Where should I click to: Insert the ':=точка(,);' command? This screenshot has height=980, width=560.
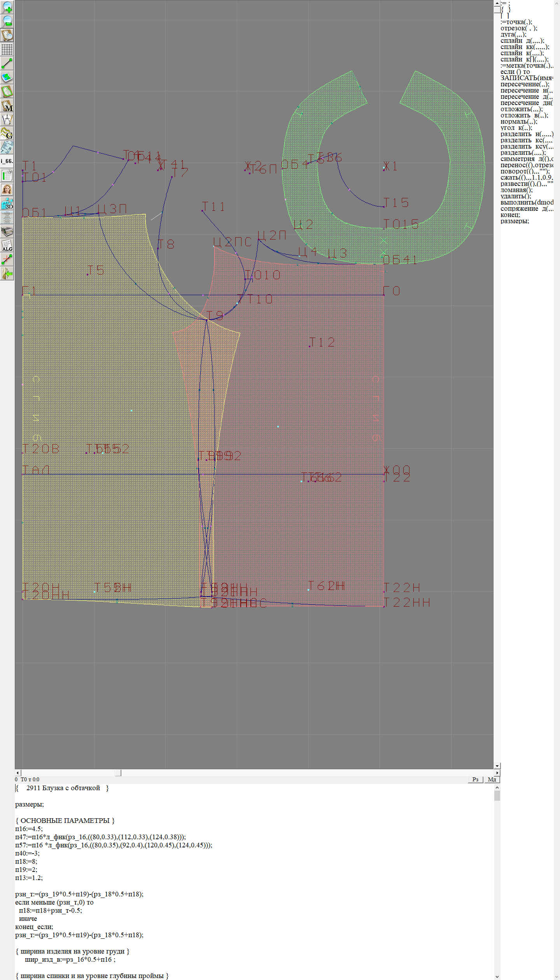516,22
